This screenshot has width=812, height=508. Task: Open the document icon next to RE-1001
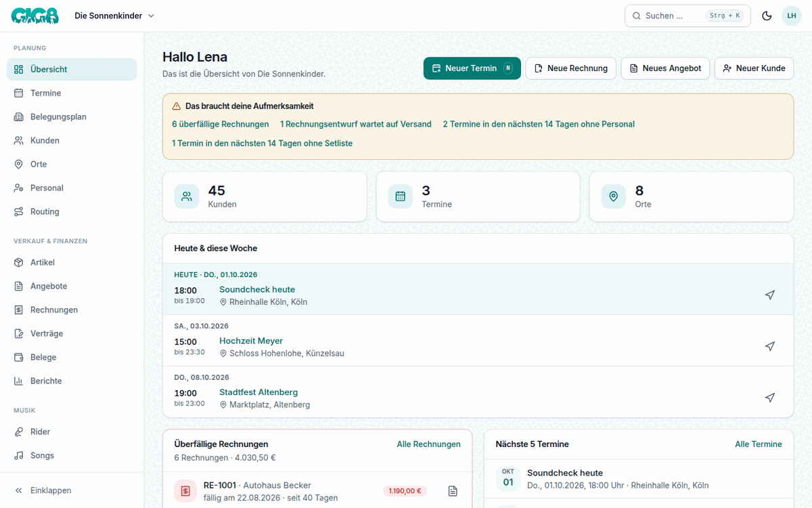tap(453, 491)
